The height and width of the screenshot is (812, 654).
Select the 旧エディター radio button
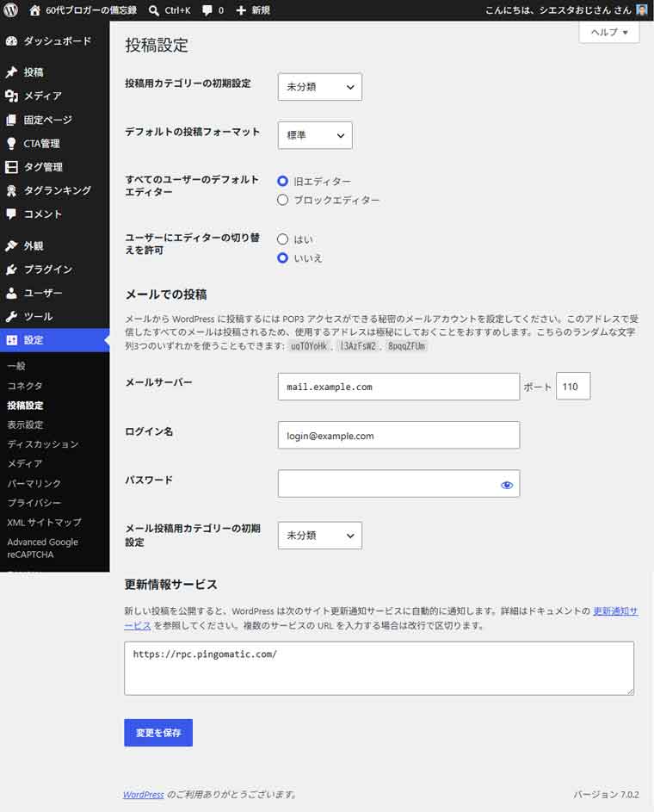click(x=282, y=181)
